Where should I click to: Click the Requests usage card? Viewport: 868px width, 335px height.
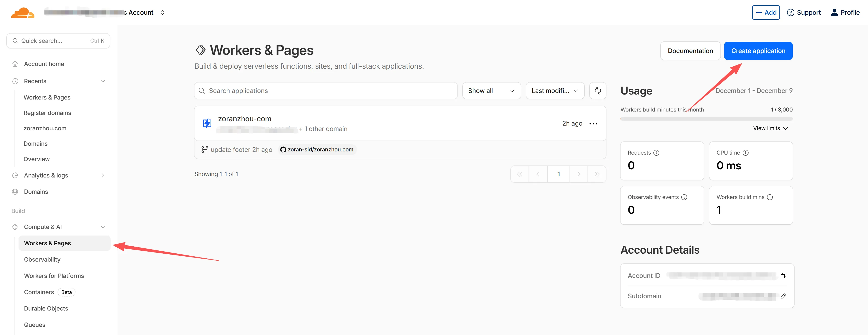point(662,161)
